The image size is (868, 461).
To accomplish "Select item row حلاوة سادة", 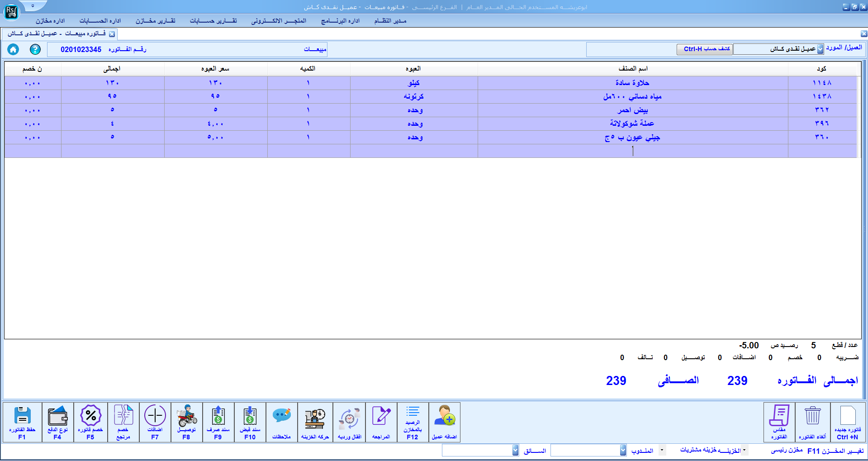I will point(431,83).
